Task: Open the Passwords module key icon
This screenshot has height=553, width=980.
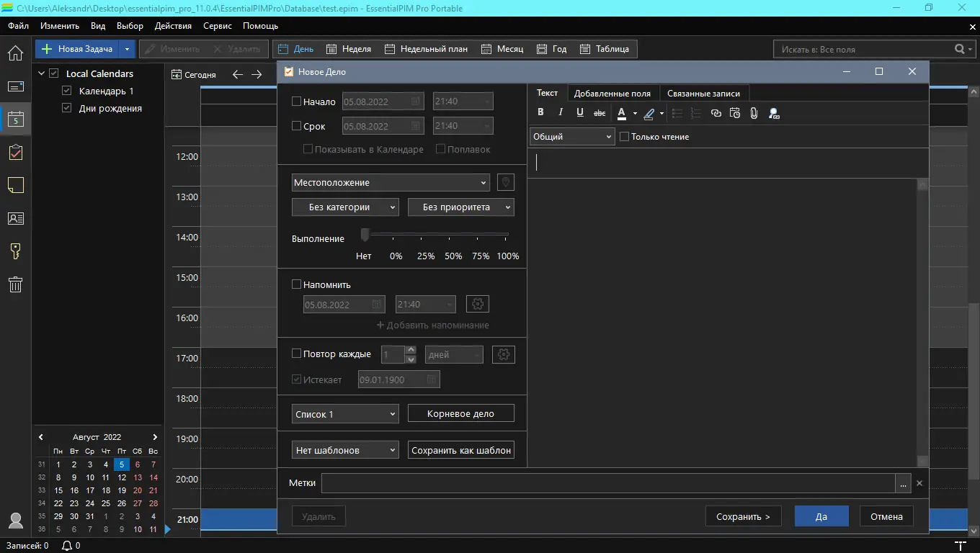Action: 15,251
